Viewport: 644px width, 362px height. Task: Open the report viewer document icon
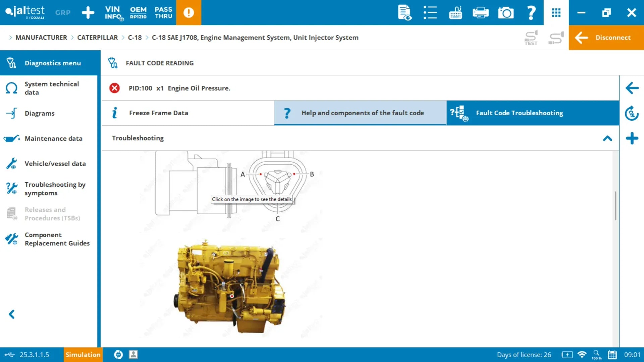(x=405, y=13)
